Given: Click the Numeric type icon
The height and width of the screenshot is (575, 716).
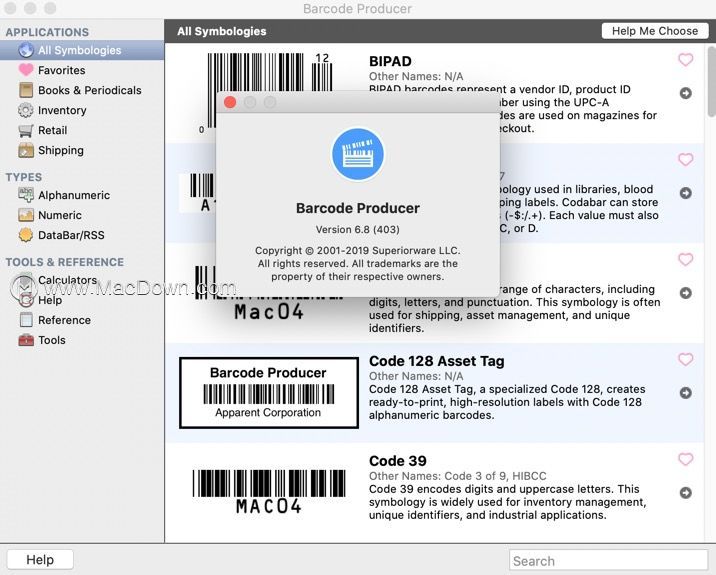Looking at the screenshot, I should [x=26, y=215].
